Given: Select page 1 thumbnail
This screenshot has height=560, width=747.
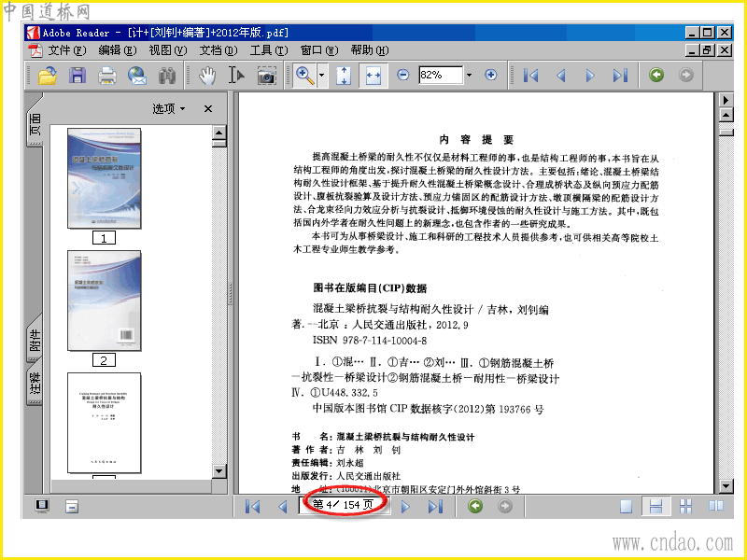Looking at the screenshot, I should pos(104,178).
